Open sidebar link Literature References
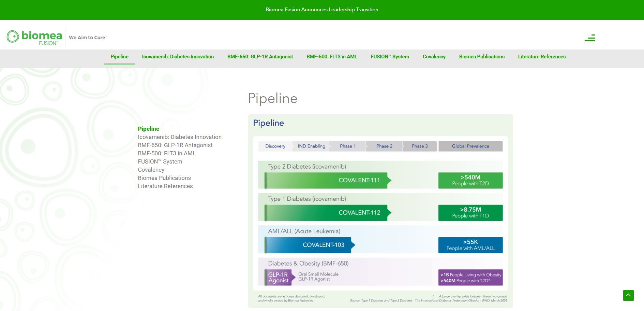 pyautogui.click(x=165, y=186)
